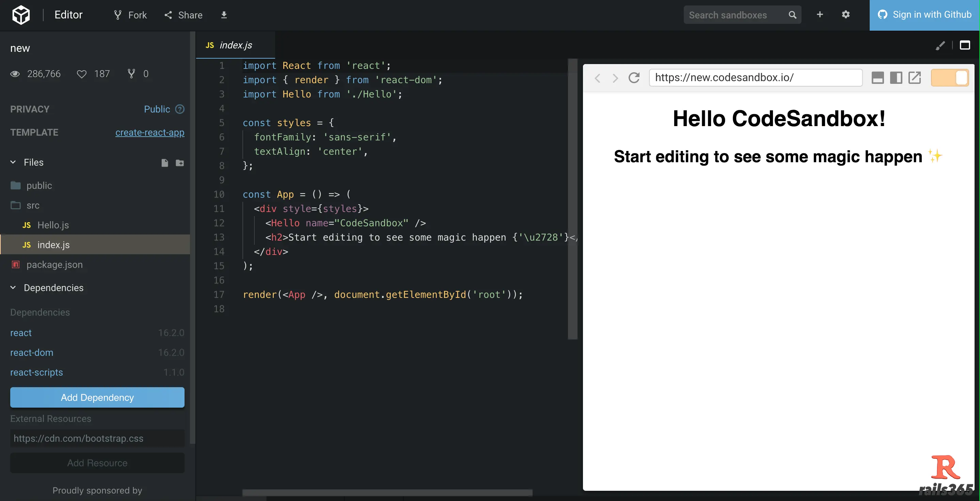Viewport: 980px width, 501px height.
Task: Open preview in new window icon
Action: click(x=914, y=78)
